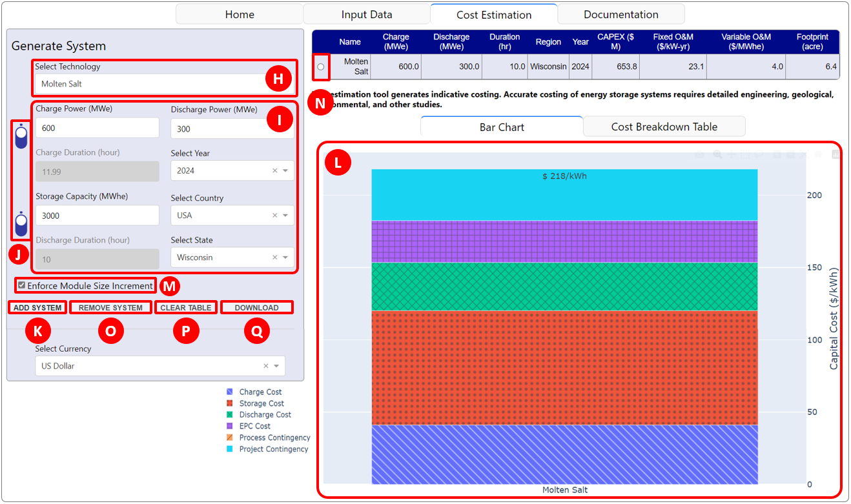
Task: Switch to the Input Data tab
Action: pos(367,14)
